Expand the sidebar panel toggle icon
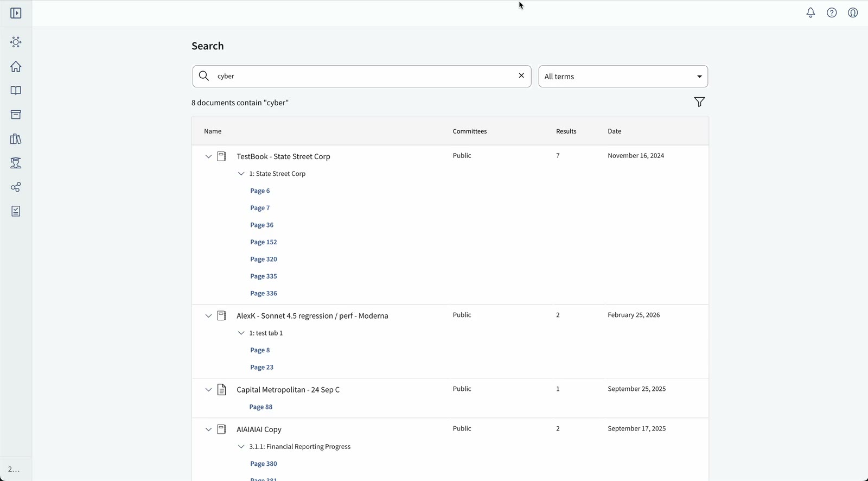868x481 pixels. click(x=16, y=13)
